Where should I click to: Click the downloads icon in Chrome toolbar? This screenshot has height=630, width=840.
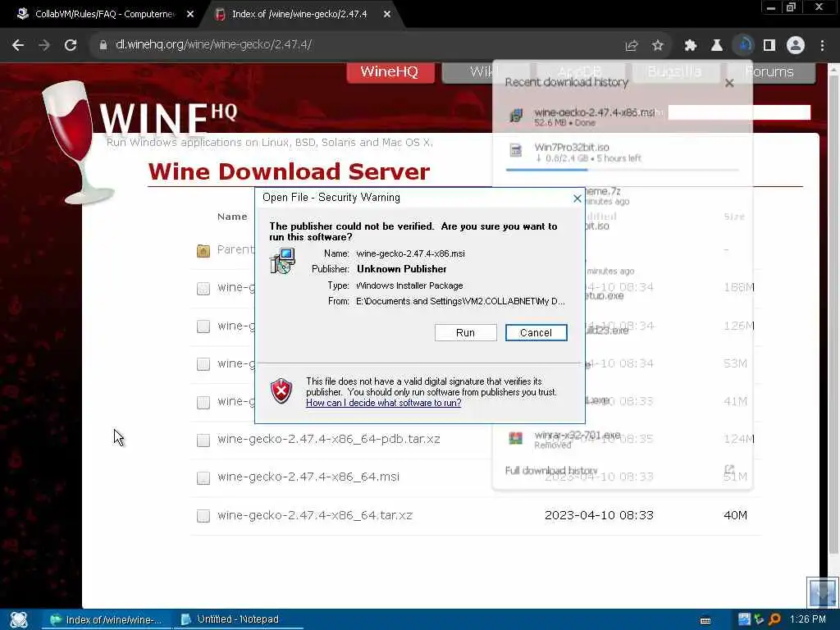(743, 46)
